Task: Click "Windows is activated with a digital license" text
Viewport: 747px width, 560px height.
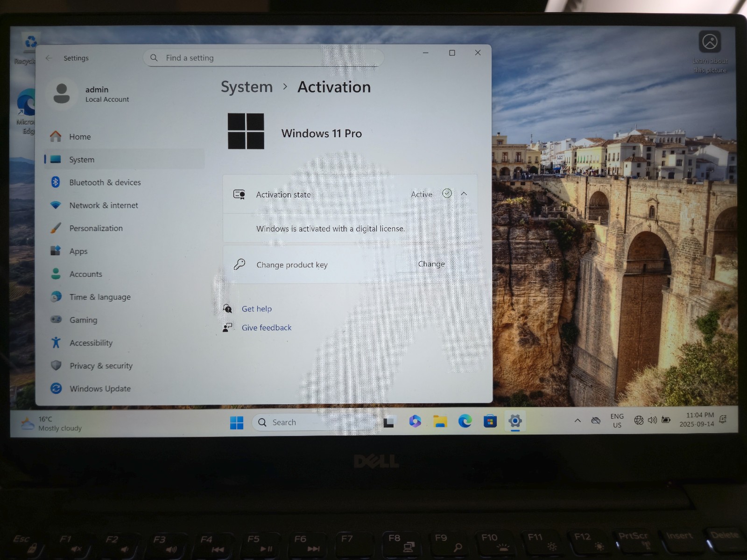Action: [x=331, y=229]
